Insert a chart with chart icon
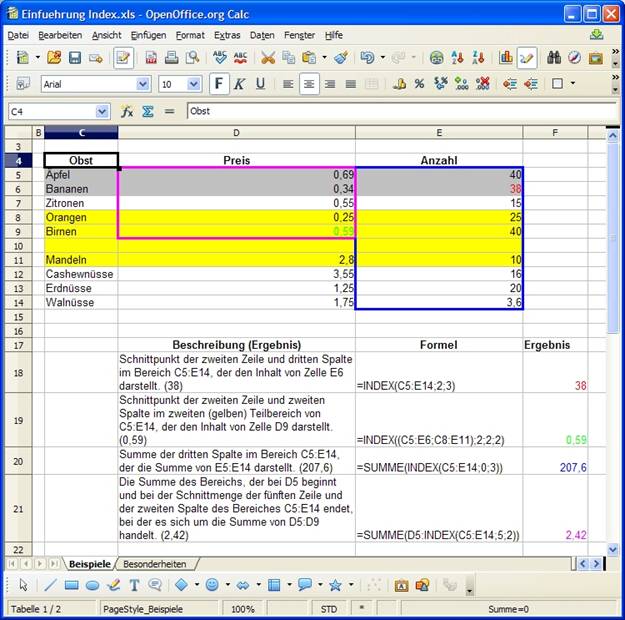This screenshot has width=625, height=620. 505,58
